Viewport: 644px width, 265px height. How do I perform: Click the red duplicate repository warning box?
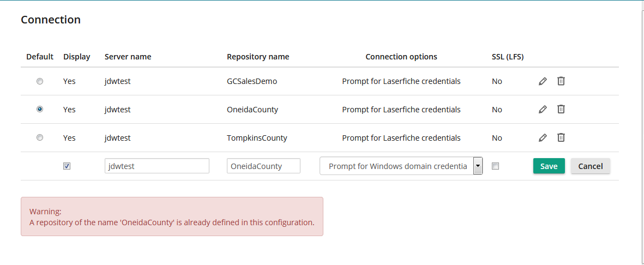tap(172, 216)
